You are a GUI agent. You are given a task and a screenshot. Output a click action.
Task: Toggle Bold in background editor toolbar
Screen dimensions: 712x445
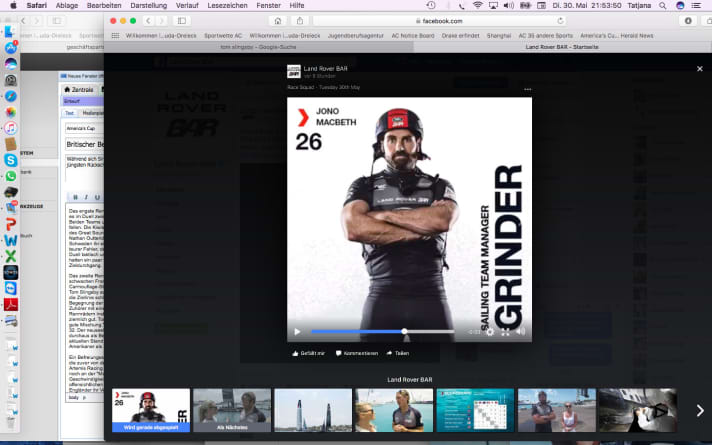[x=75, y=197]
